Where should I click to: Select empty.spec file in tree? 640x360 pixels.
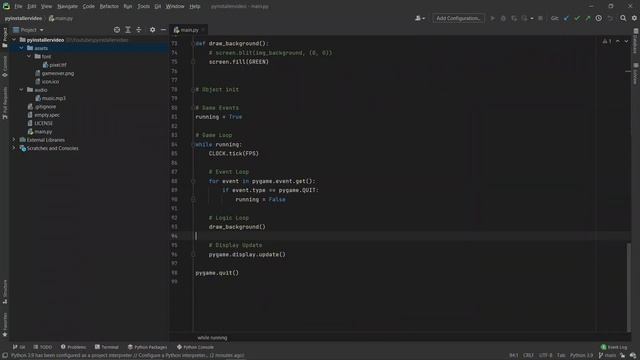[47, 115]
